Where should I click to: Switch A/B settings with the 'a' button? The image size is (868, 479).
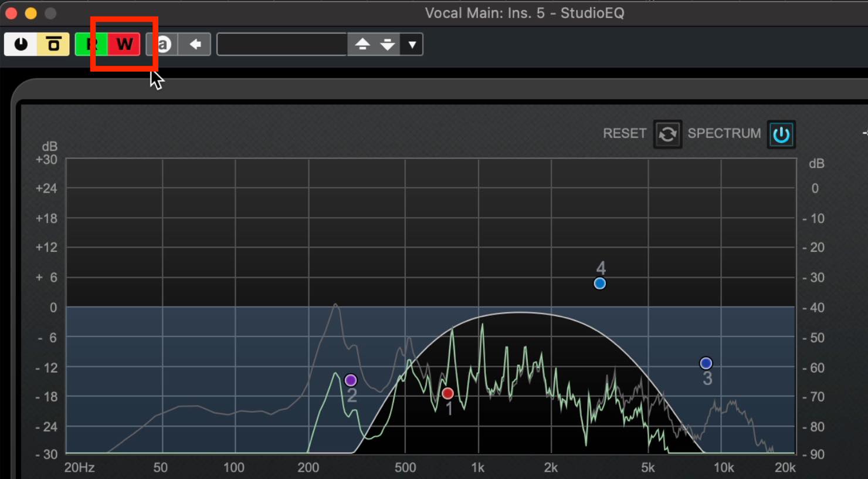162,44
